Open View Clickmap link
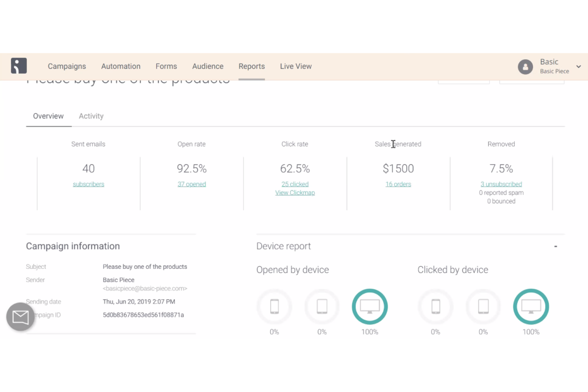 click(295, 193)
